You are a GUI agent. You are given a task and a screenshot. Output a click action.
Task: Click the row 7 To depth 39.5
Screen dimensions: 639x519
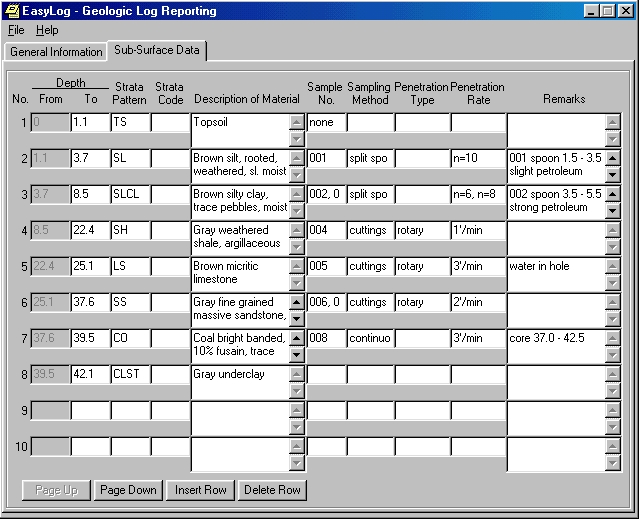coord(90,338)
